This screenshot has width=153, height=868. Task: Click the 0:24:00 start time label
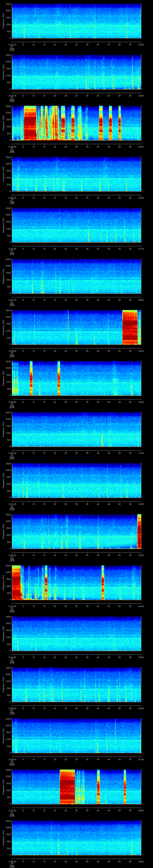point(12,147)
